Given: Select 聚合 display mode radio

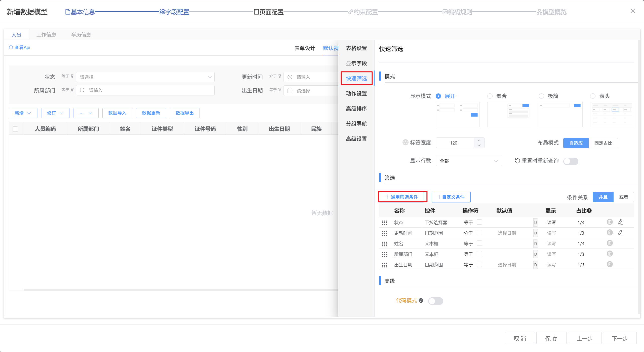Looking at the screenshot, I should 490,96.
